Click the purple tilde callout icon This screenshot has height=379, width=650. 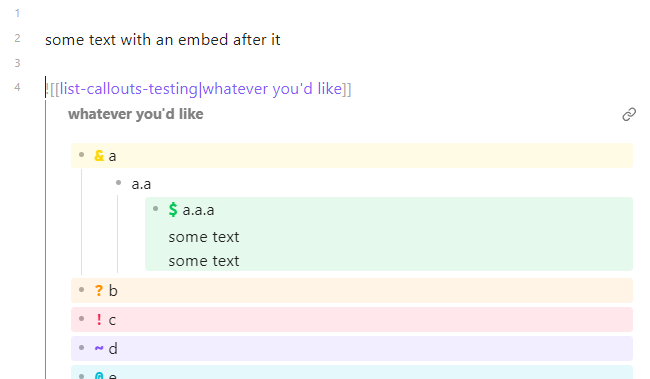99,348
